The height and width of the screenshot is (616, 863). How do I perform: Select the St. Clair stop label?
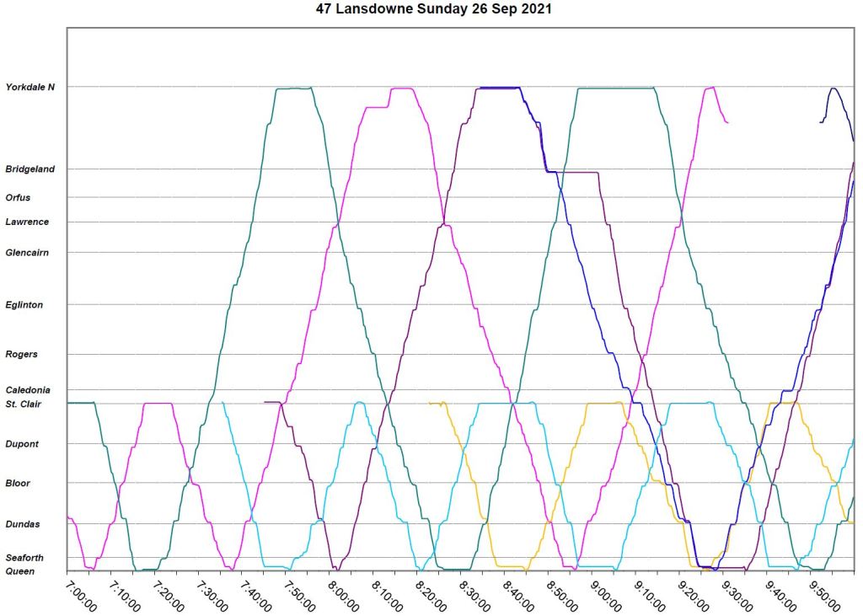pos(24,404)
